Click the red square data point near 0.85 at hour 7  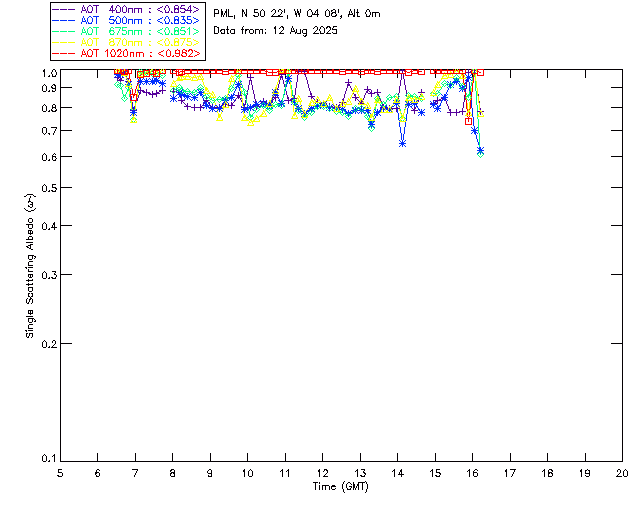coord(133,97)
